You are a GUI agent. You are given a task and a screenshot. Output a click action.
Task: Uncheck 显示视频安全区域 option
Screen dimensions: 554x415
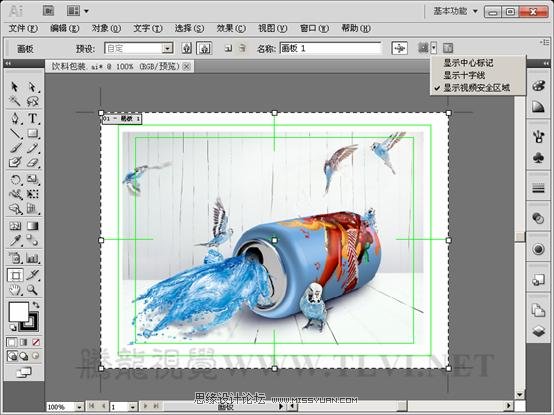pos(477,88)
